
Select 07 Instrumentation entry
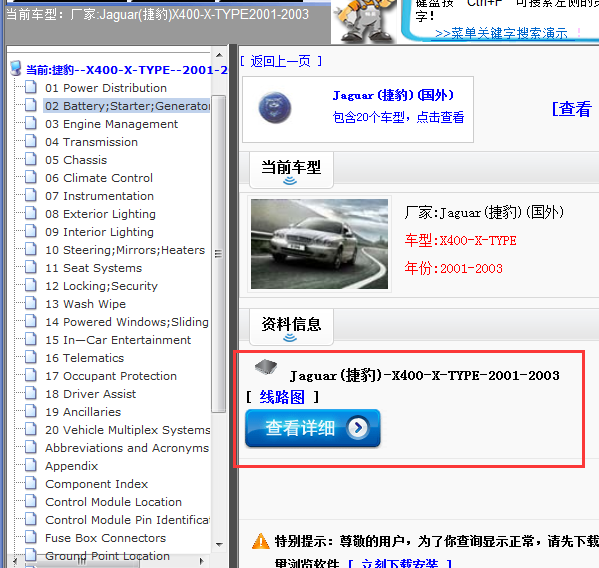99,196
